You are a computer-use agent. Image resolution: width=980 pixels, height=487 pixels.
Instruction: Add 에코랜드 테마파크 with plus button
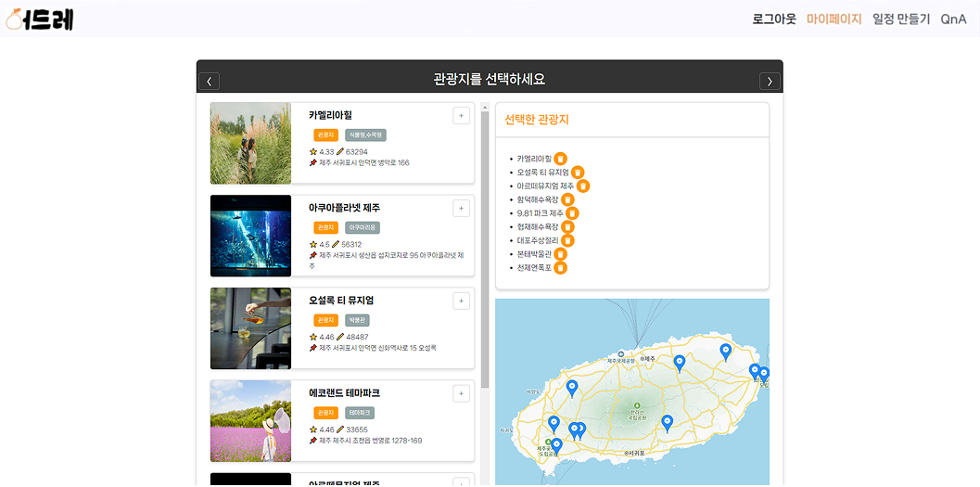pos(461,393)
